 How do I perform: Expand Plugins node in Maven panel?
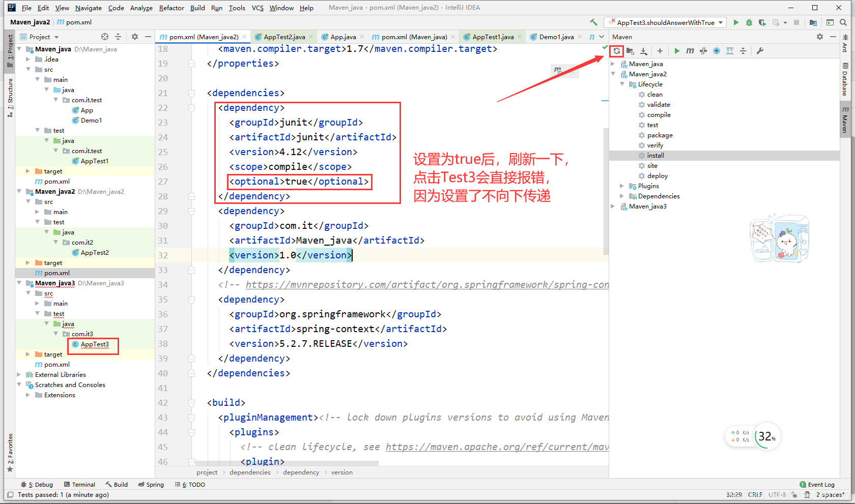622,186
